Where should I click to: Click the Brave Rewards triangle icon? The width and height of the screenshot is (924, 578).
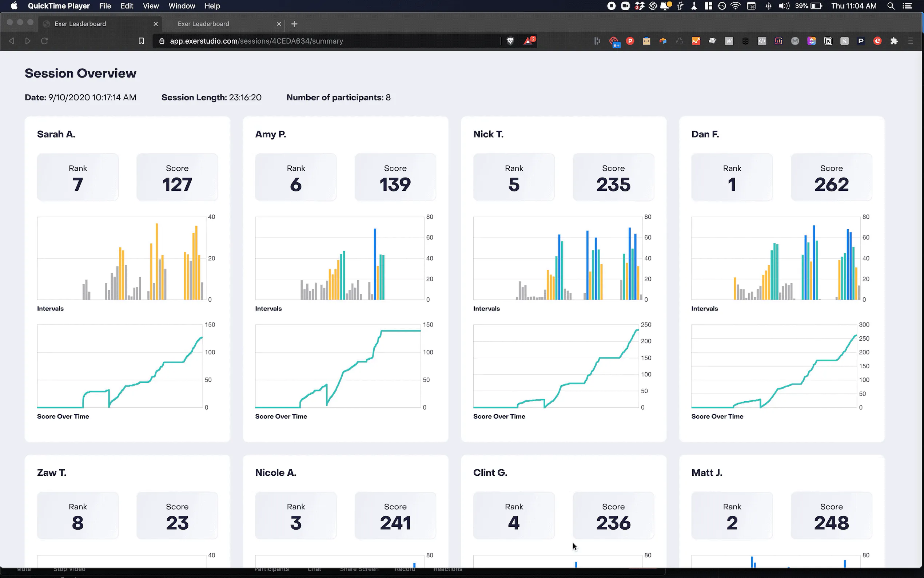tap(529, 40)
